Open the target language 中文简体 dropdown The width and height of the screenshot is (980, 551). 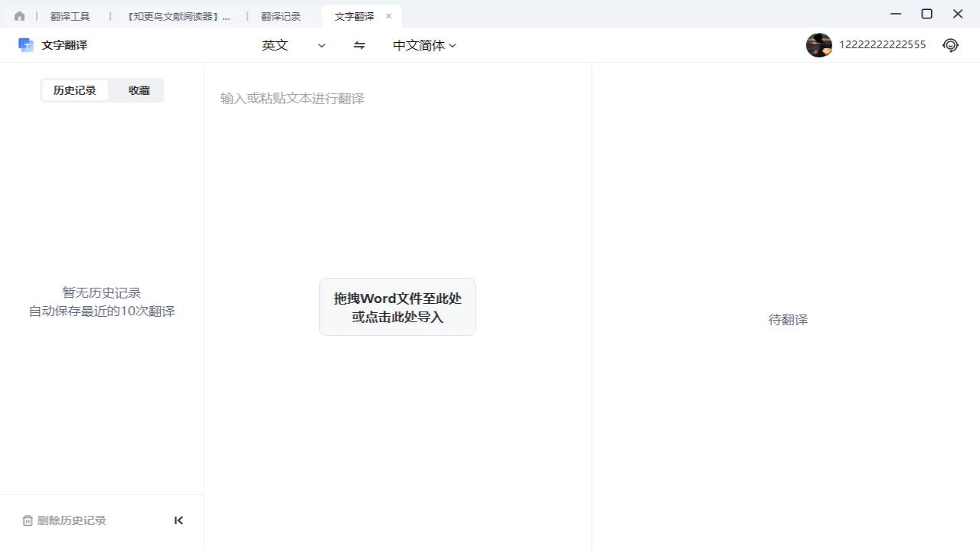[423, 45]
